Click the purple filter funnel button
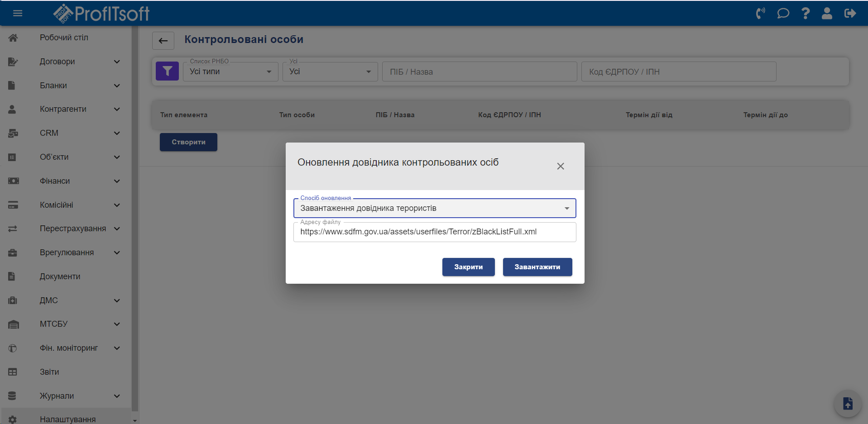This screenshot has height=424, width=868. (167, 71)
